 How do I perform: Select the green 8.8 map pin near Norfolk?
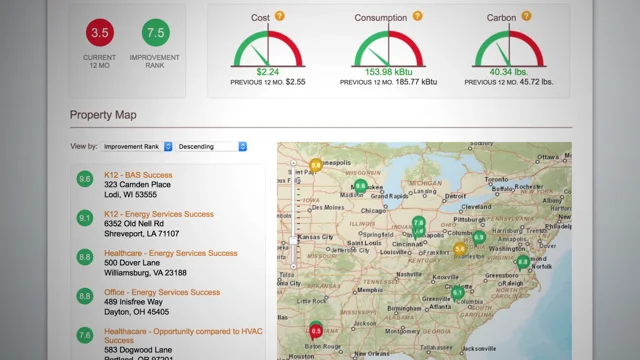point(523,262)
